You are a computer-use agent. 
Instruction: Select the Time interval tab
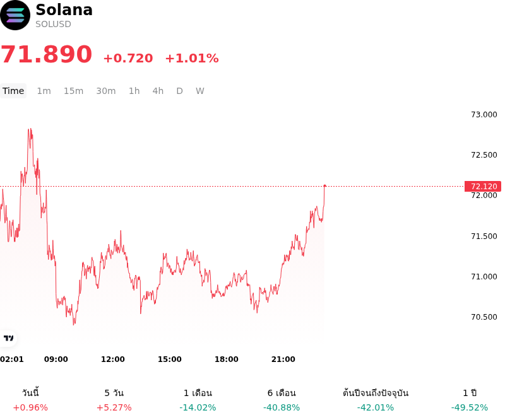click(13, 91)
